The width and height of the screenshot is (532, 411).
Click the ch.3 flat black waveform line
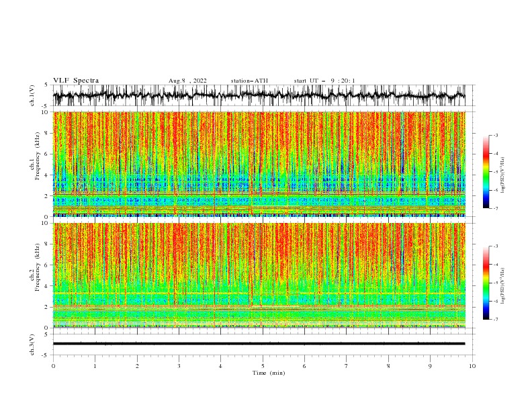tap(259, 344)
